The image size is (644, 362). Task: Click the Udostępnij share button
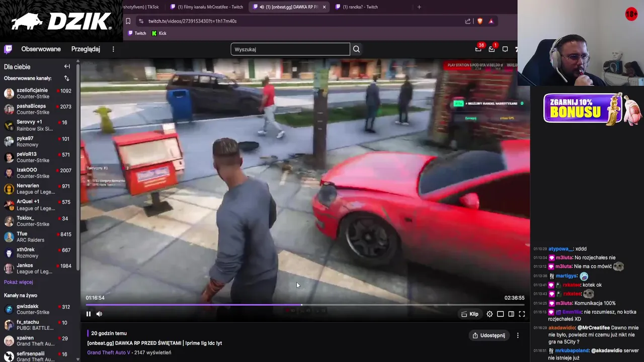[489, 335]
